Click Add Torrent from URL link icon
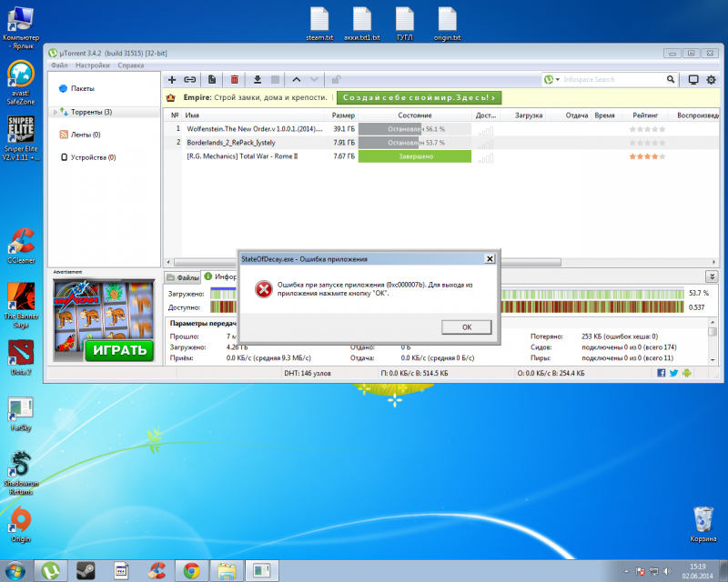 click(x=189, y=80)
